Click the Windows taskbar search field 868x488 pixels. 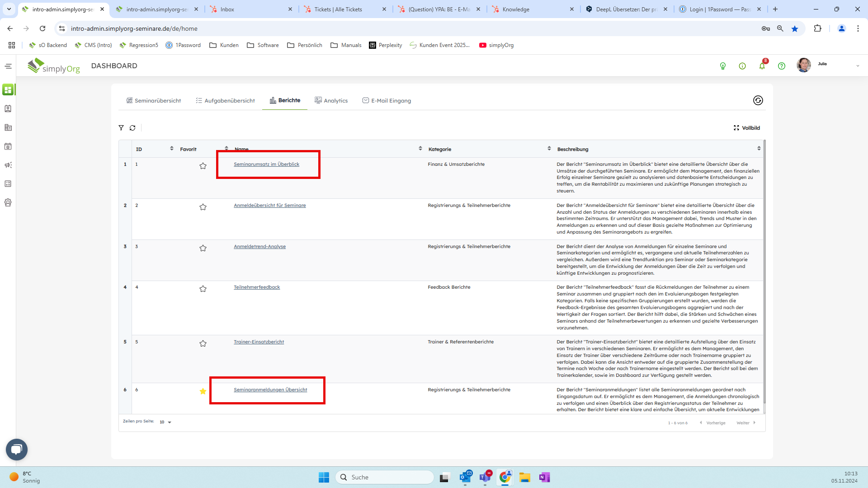[384, 477]
